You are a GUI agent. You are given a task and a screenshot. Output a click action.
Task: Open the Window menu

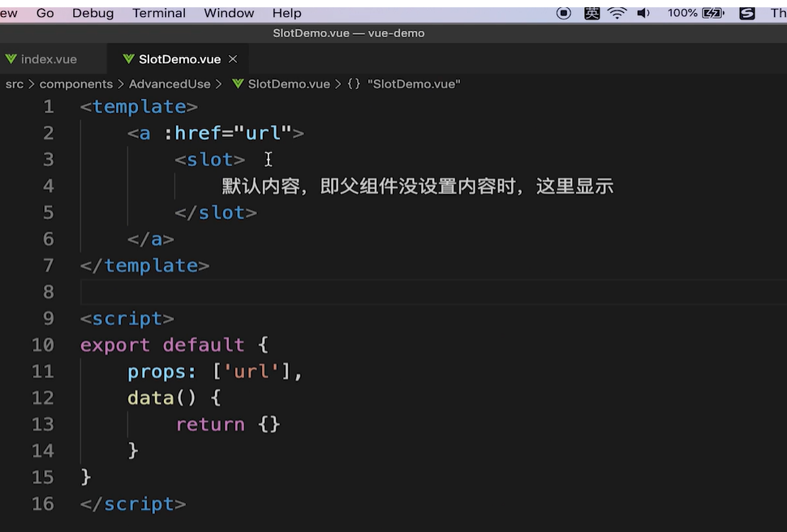coord(229,13)
